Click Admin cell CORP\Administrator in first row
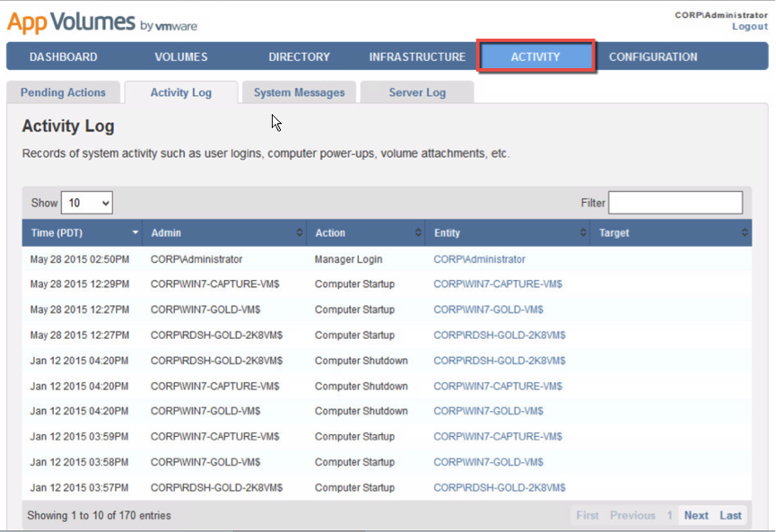This screenshot has height=532, width=776. 196,259
